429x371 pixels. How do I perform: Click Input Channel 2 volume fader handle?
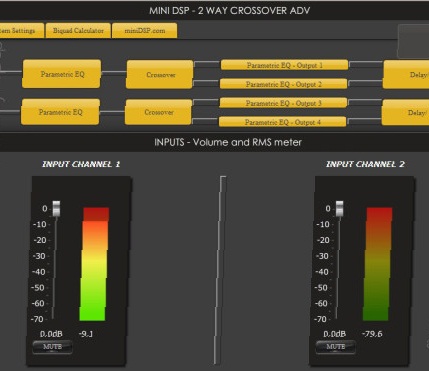tap(339, 209)
